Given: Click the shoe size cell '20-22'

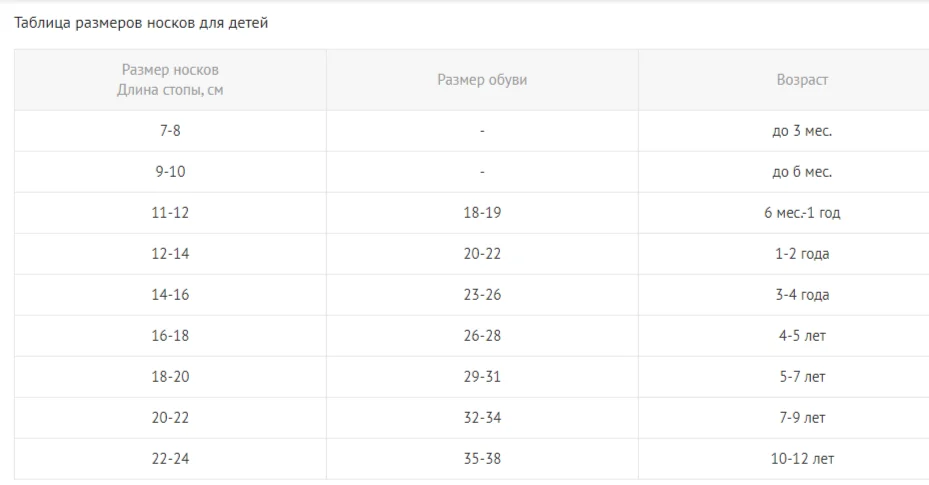Looking at the screenshot, I should coord(482,254).
